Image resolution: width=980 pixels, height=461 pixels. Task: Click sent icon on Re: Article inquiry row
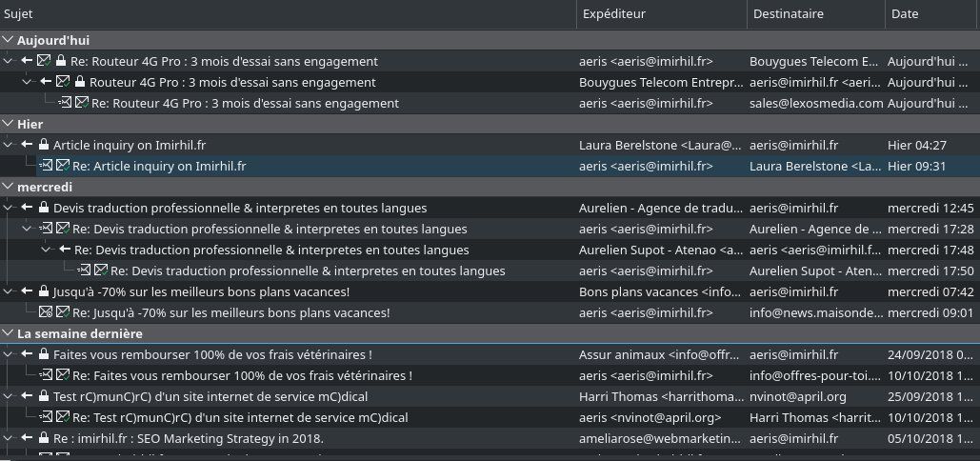click(46, 166)
